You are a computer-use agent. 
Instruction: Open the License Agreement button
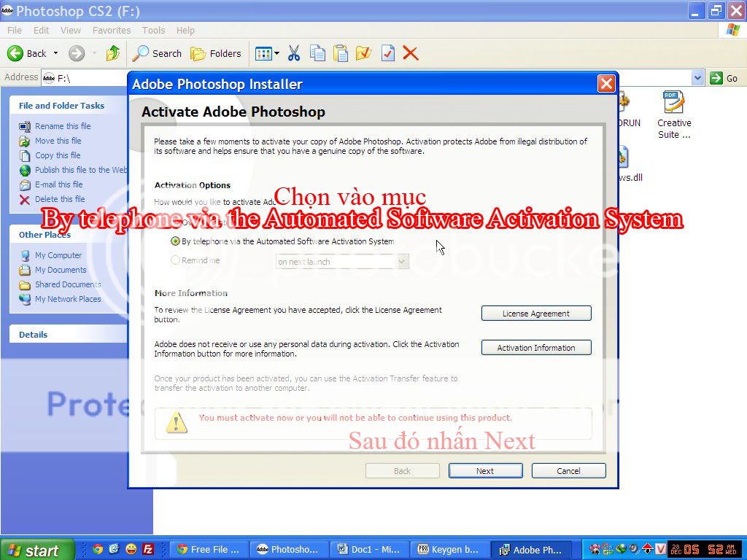(x=536, y=314)
